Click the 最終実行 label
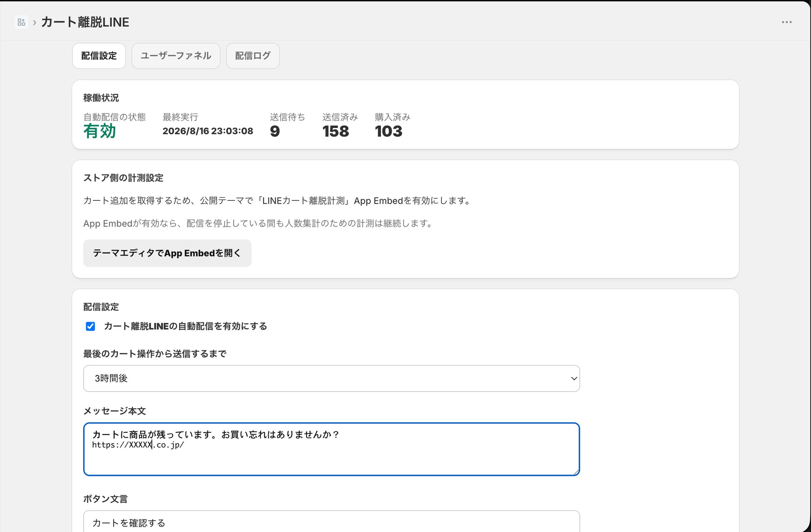811x532 pixels. click(x=180, y=117)
